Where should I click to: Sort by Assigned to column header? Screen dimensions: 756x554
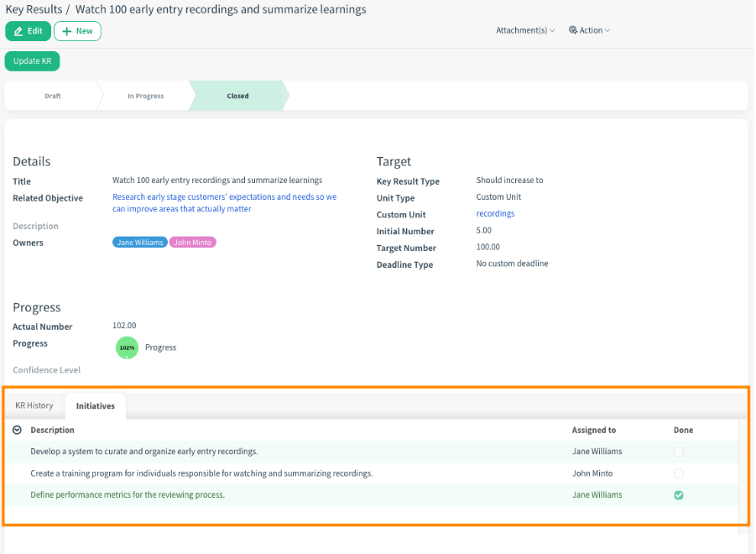[593, 430]
